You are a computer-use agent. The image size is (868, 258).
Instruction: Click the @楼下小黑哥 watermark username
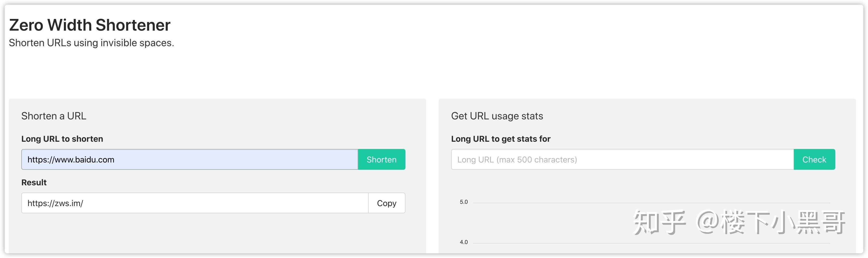coord(770,222)
